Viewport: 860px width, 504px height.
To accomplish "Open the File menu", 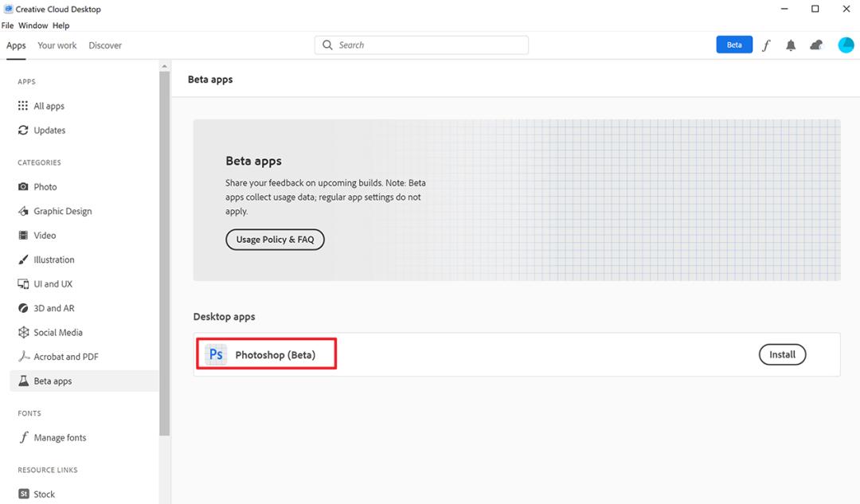I will 8,25.
